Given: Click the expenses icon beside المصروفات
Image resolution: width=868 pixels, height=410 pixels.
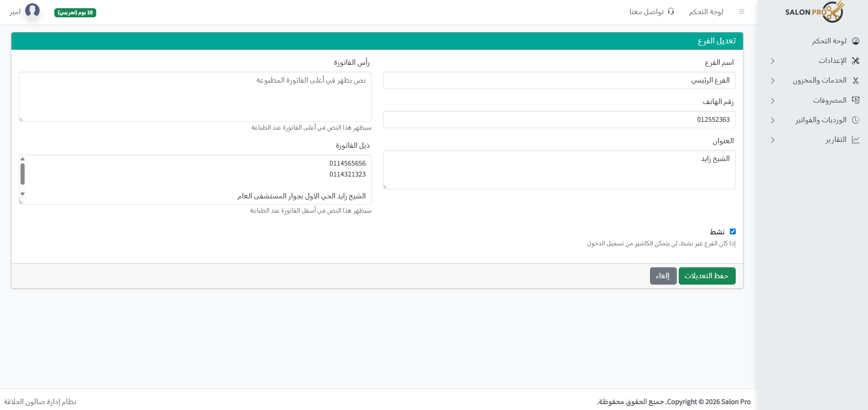Looking at the screenshot, I should tap(856, 100).
